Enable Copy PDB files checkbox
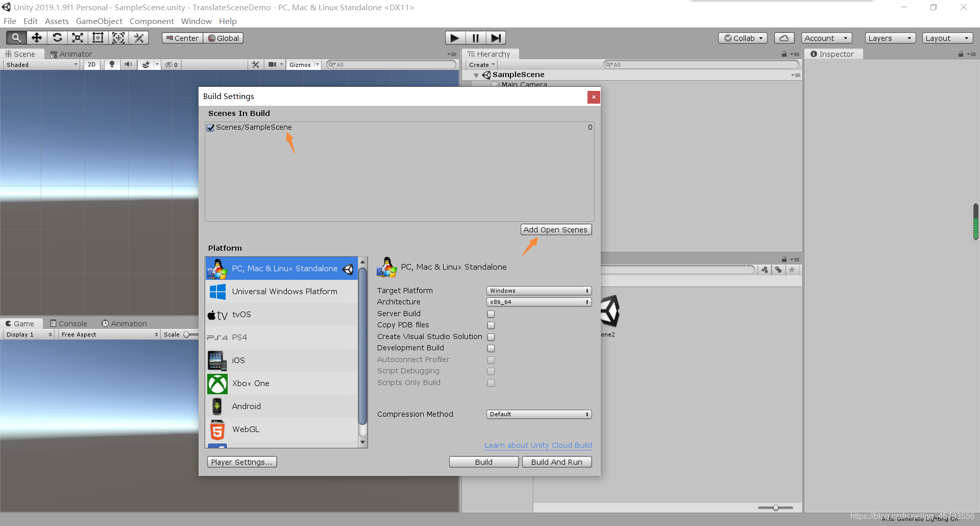The width and height of the screenshot is (980, 526). click(x=491, y=325)
